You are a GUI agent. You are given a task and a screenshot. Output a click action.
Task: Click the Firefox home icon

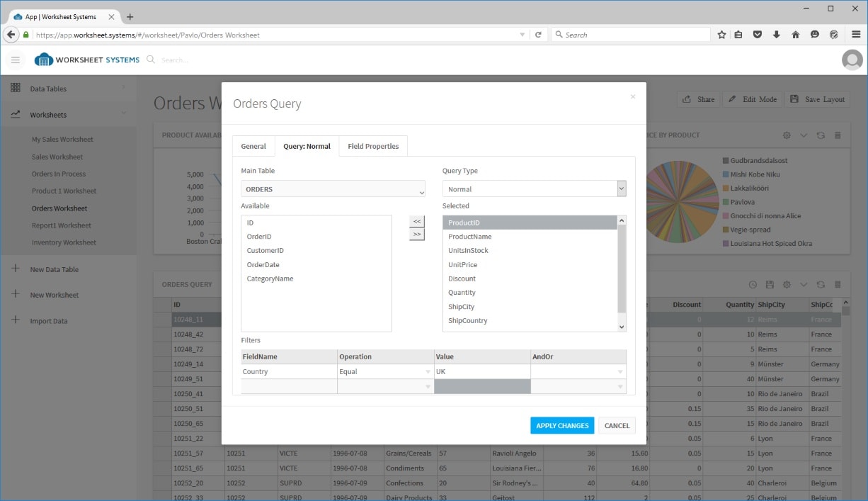(795, 35)
